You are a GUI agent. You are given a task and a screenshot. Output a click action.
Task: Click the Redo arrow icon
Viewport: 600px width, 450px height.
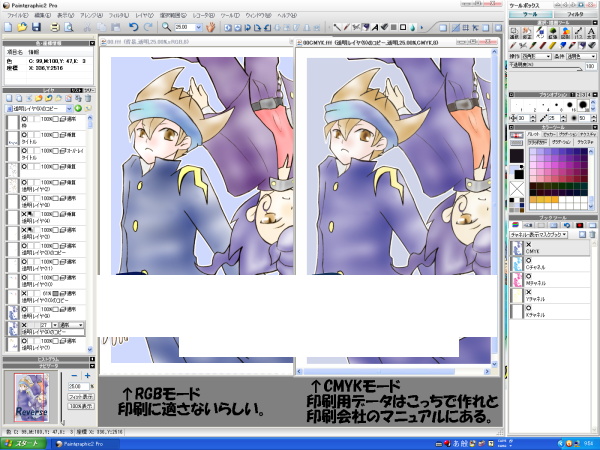tap(148, 27)
